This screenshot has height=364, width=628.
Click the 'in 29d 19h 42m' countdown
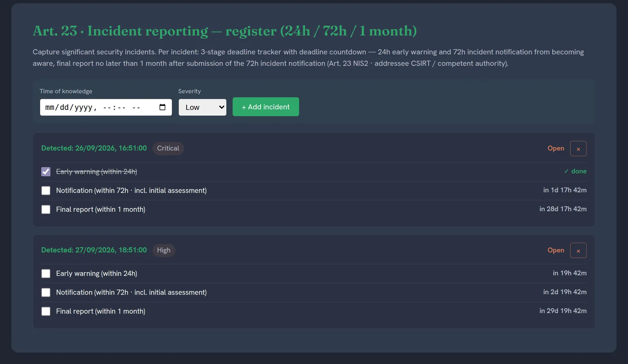click(x=563, y=311)
